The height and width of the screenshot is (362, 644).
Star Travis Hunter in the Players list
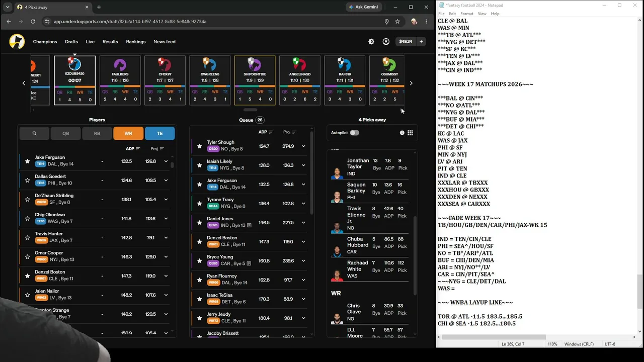tap(27, 238)
